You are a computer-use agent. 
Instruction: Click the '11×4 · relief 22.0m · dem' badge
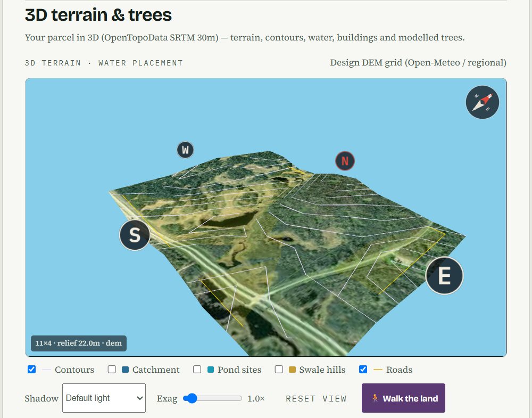79,343
